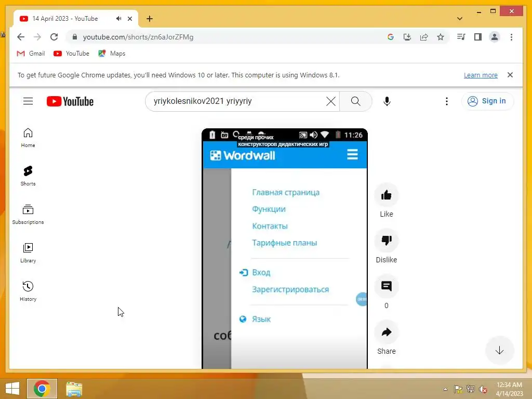
Task: Toggle Chrome side panel
Action: [478, 37]
